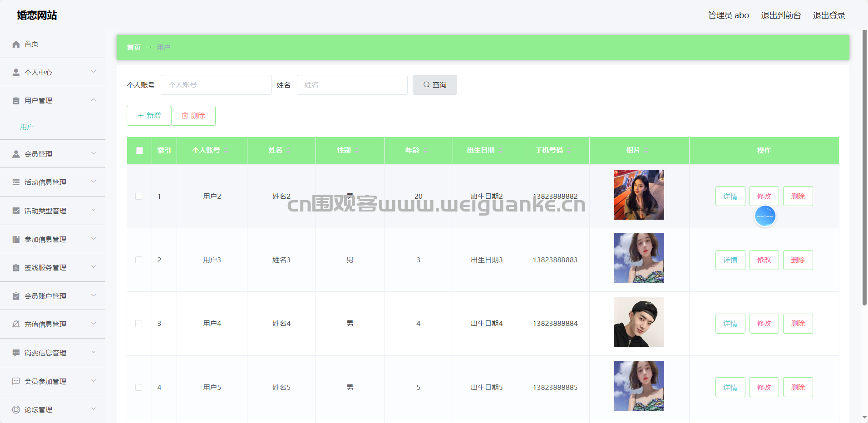Collapse the 用户管理 menu chevron
868x423 pixels.
94,100
